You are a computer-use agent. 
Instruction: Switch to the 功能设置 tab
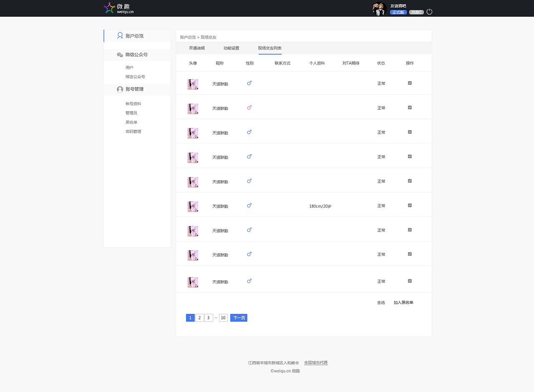(231, 48)
